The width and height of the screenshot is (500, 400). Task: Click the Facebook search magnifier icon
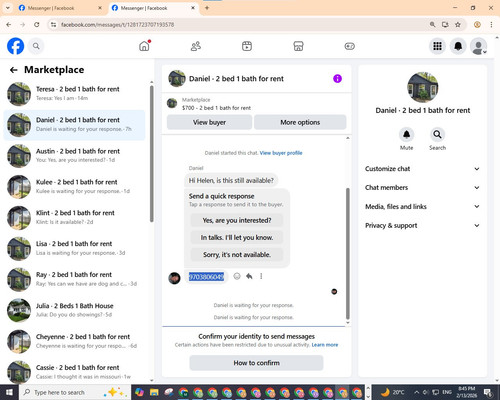36,46
